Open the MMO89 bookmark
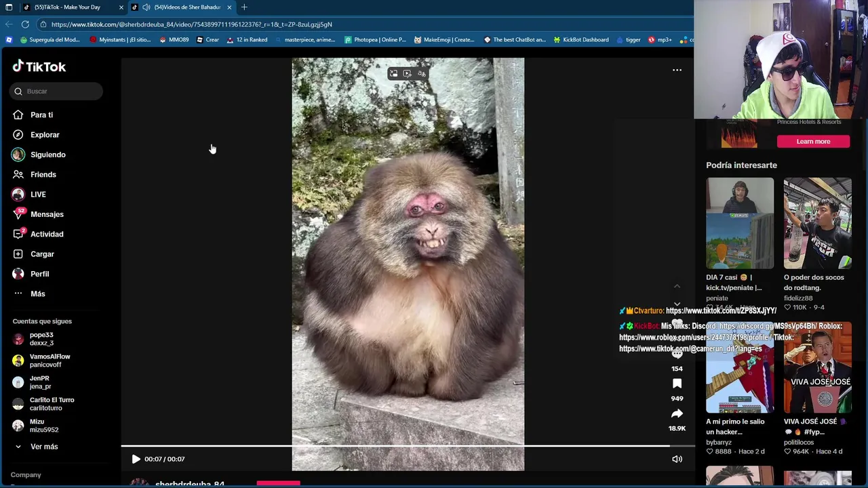Image resolution: width=868 pixels, height=488 pixels. 174,40
